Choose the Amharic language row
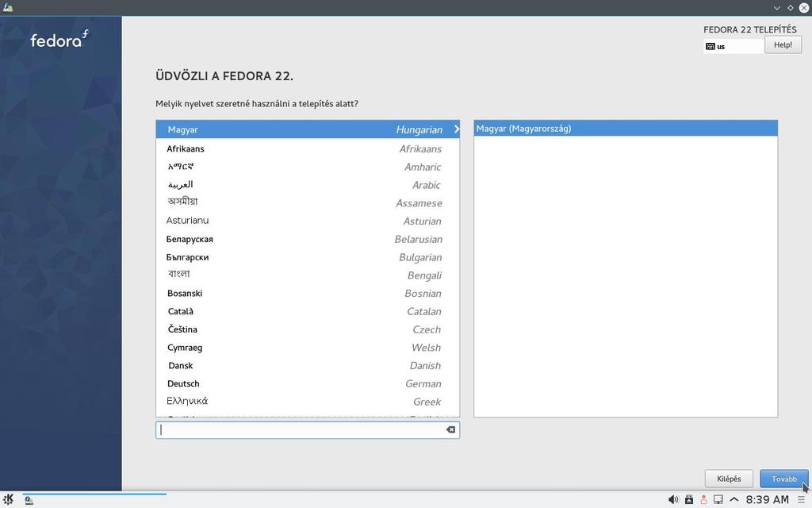 (308, 167)
